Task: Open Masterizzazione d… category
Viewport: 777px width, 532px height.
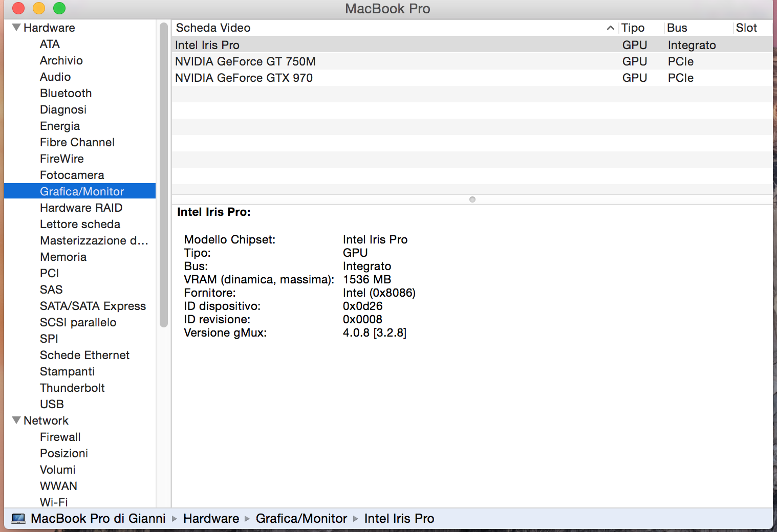Action: pos(94,240)
